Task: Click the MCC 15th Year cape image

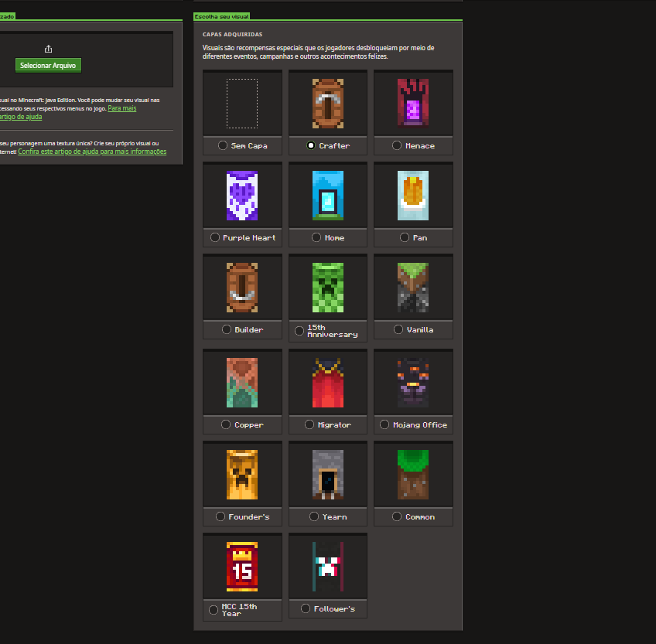Action: click(x=242, y=567)
